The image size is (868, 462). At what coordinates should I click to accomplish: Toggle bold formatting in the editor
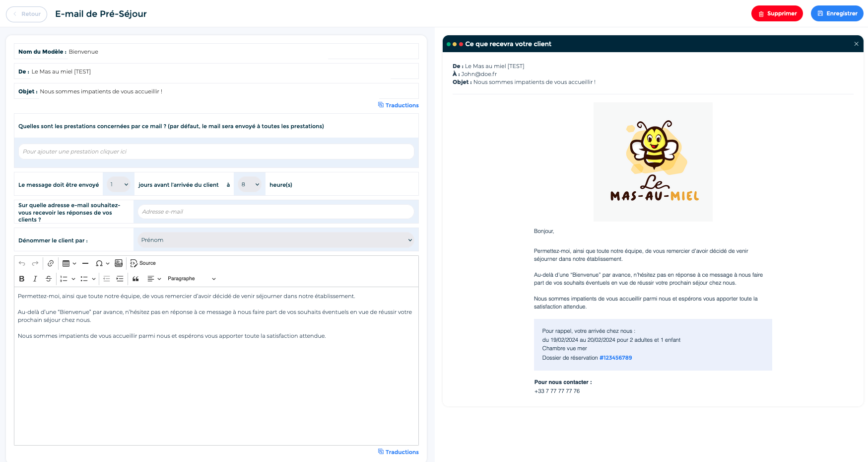22,279
